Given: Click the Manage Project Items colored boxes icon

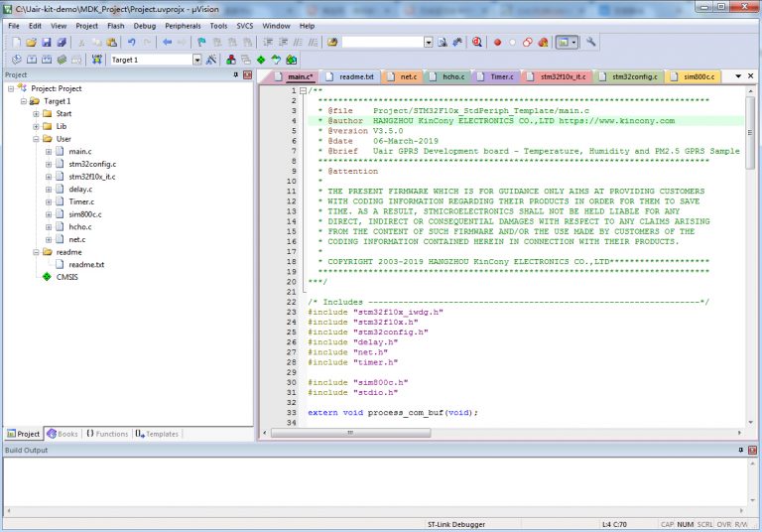Looking at the screenshot, I should (x=230, y=60).
